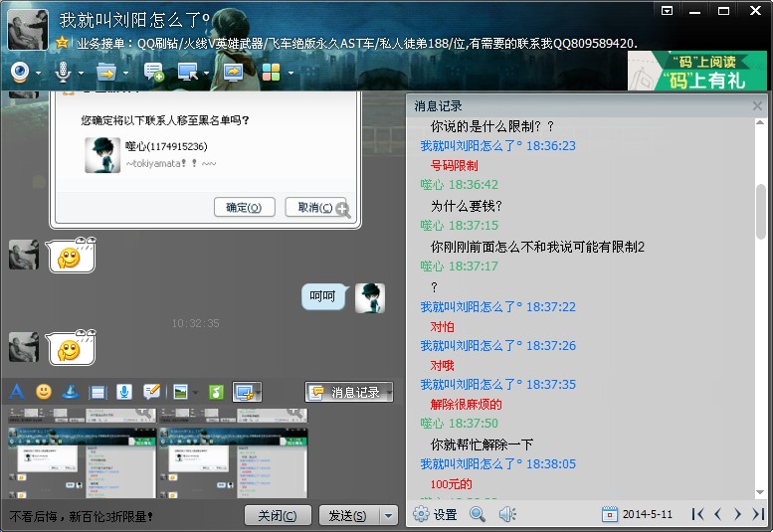Open the colorful apps grid icon
The image size is (773, 532).
click(x=271, y=72)
